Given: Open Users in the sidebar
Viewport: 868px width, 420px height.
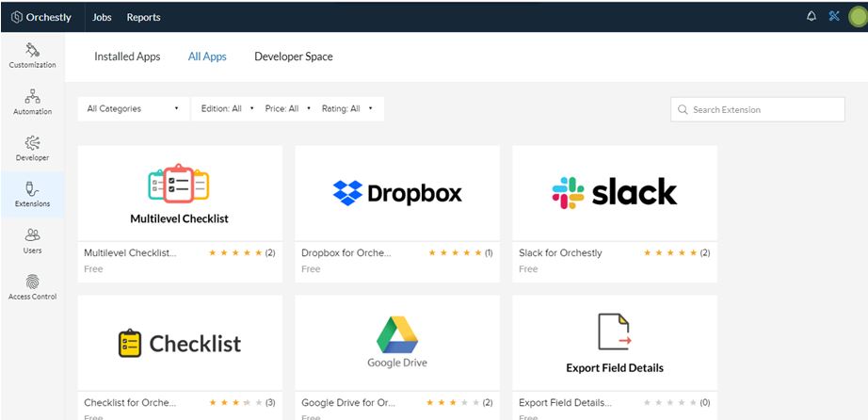Looking at the screenshot, I should click(32, 241).
